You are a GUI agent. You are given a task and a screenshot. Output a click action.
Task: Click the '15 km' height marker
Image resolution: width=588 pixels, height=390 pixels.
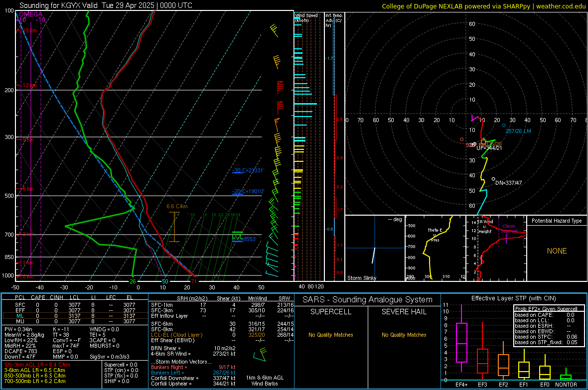(x=30, y=30)
